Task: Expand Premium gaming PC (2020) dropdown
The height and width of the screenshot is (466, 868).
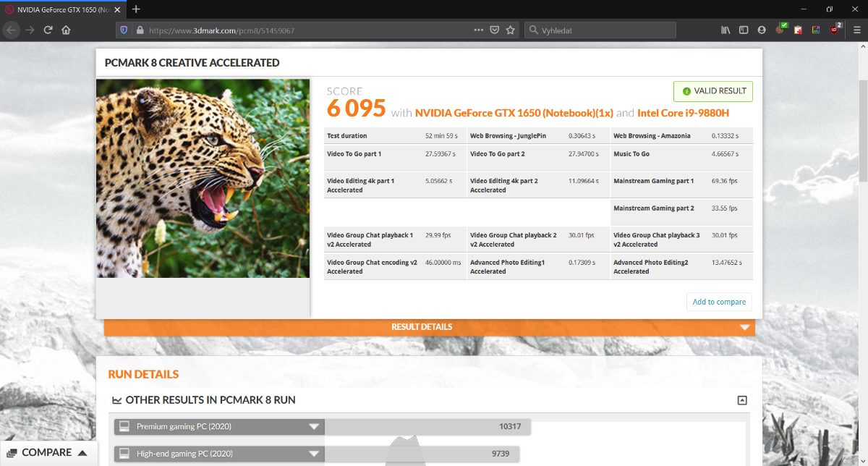Action: tap(313, 427)
